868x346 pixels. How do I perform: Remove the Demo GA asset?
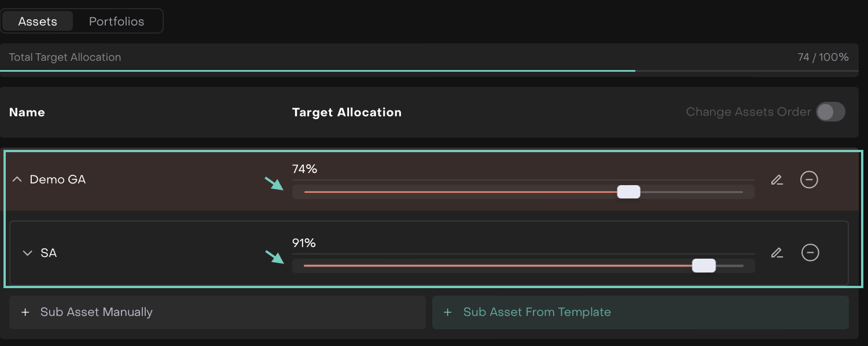coord(809,180)
